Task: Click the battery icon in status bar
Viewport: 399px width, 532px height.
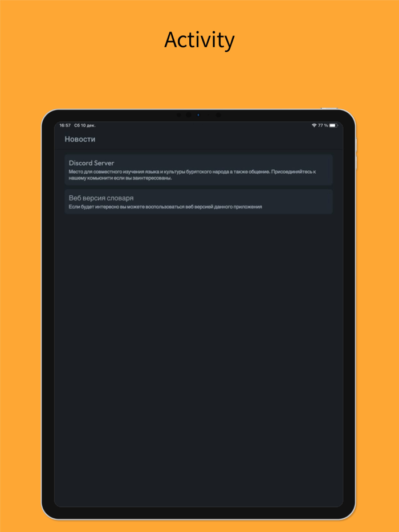Action: pos(333,125)
